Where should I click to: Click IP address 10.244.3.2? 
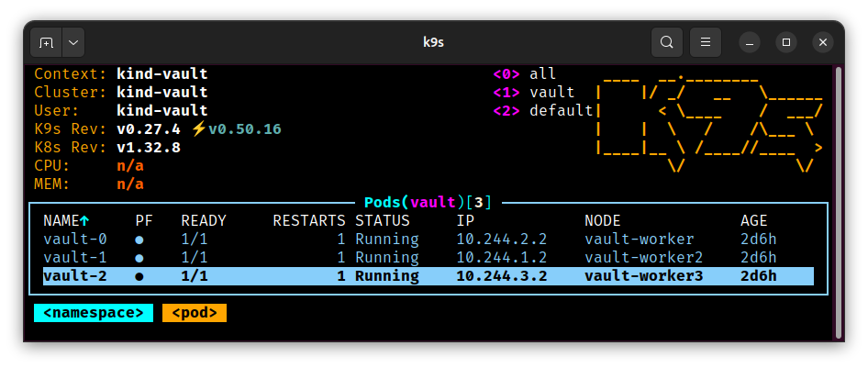pos(502,275)
